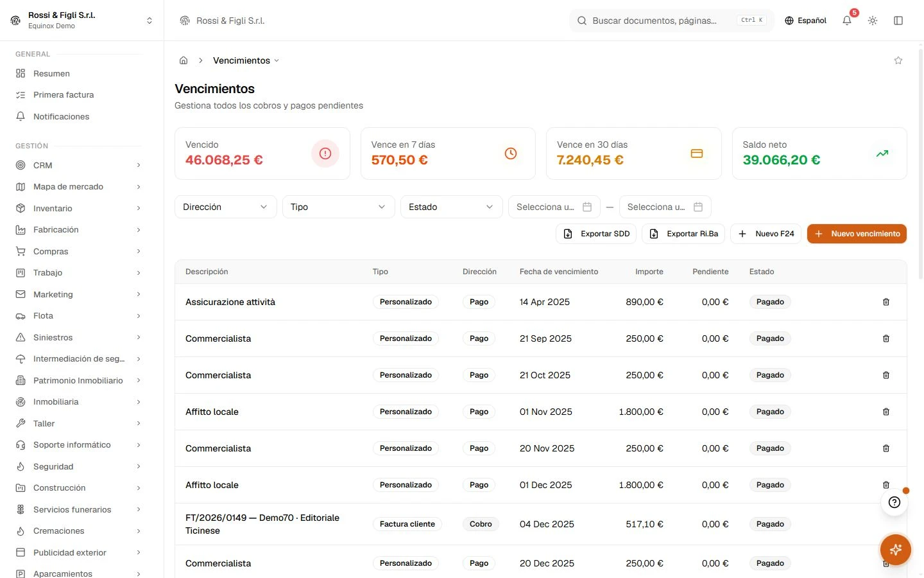Expand the Flota sidebar section

point(78,315)
